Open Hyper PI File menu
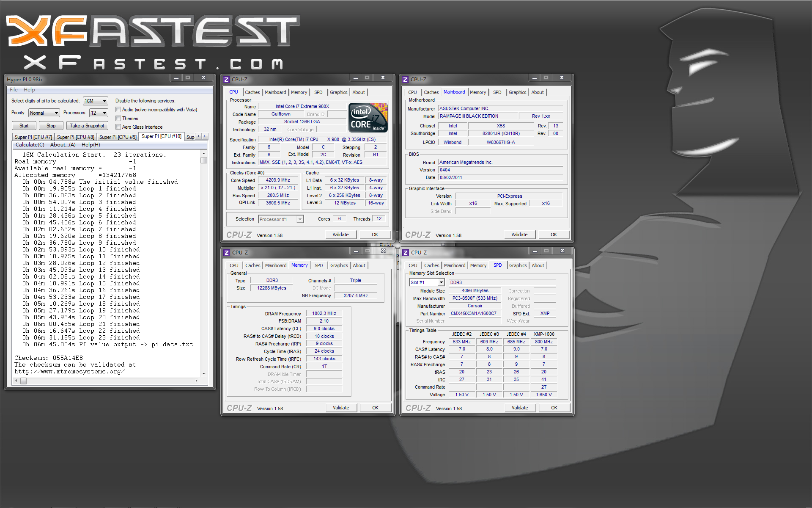The image size is (812, 508). click(x=14, y=90)
